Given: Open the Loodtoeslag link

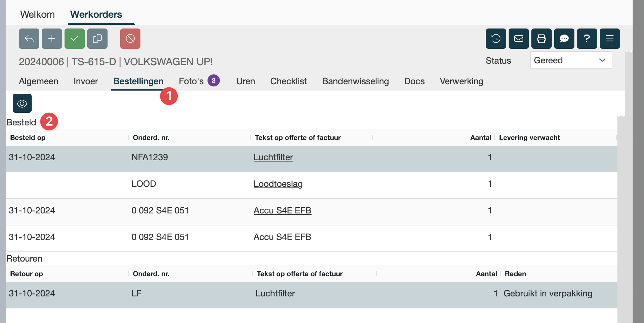Looking at the screenshot, I should coord(278,184).
